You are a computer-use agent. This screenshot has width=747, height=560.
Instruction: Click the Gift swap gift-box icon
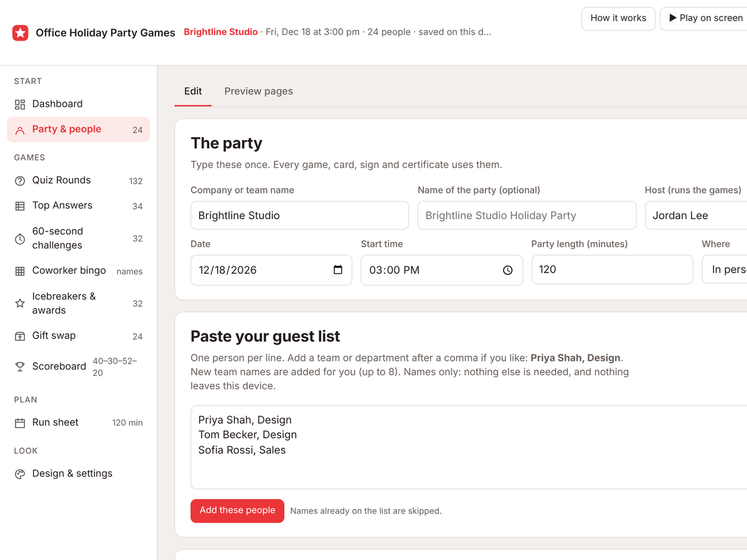point(20,336)
